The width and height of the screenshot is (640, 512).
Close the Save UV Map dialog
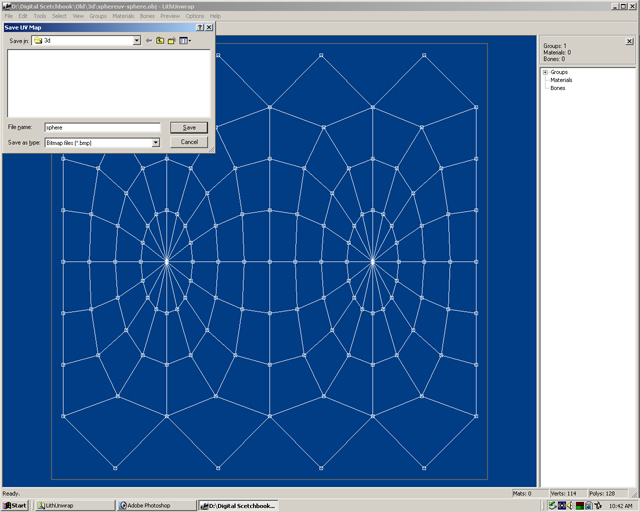(209, 27)
